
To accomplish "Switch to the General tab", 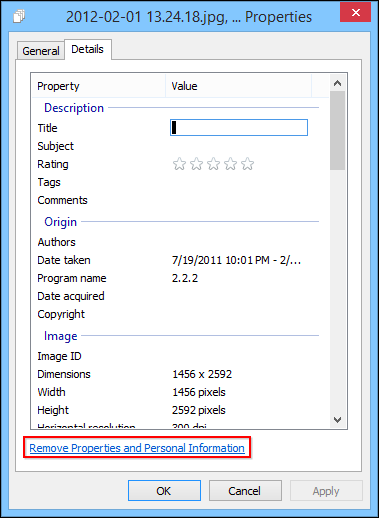I will point(41,51).
